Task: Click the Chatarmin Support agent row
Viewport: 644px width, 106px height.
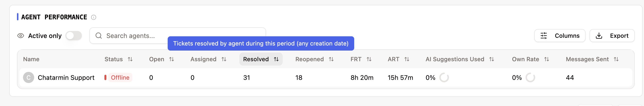Action: coord(66,78)
